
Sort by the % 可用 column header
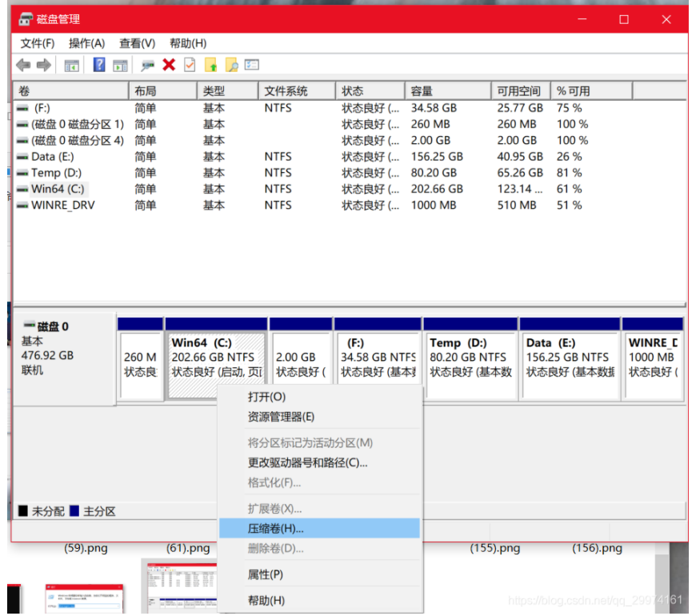[592, 91]
